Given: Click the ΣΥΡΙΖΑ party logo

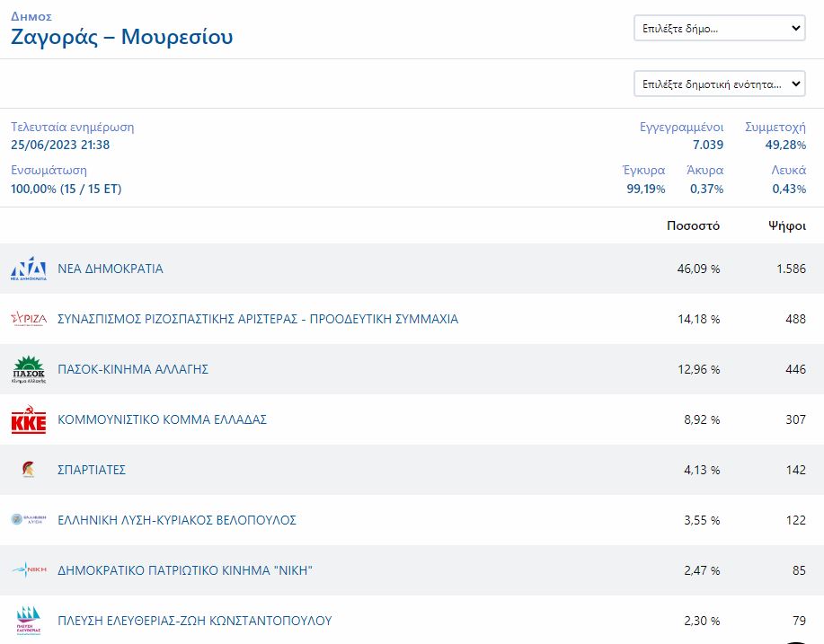Looking at the screenshot, I should click(29, 319).
